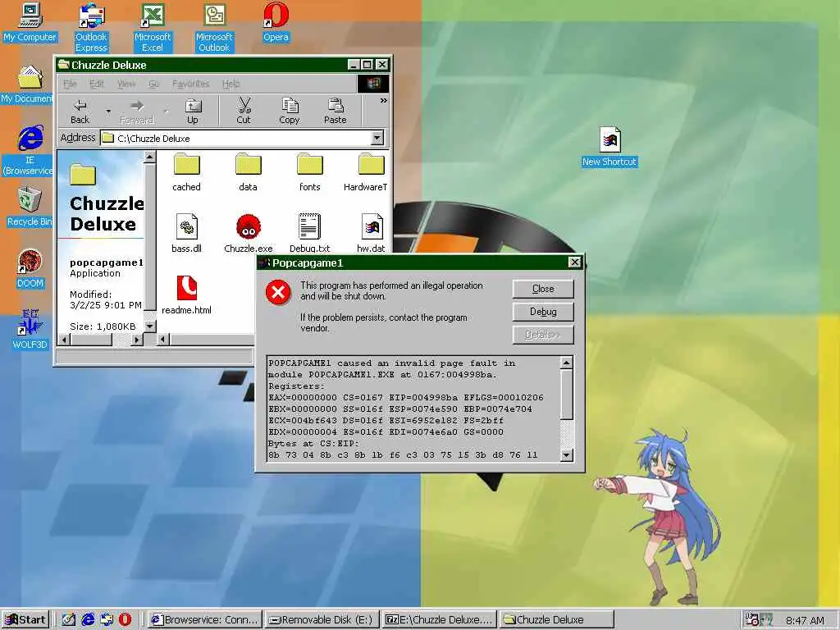Click Windows logo throbber in Explorer
The height and width of the screenshot is (630, 840).
click(373, 84)
